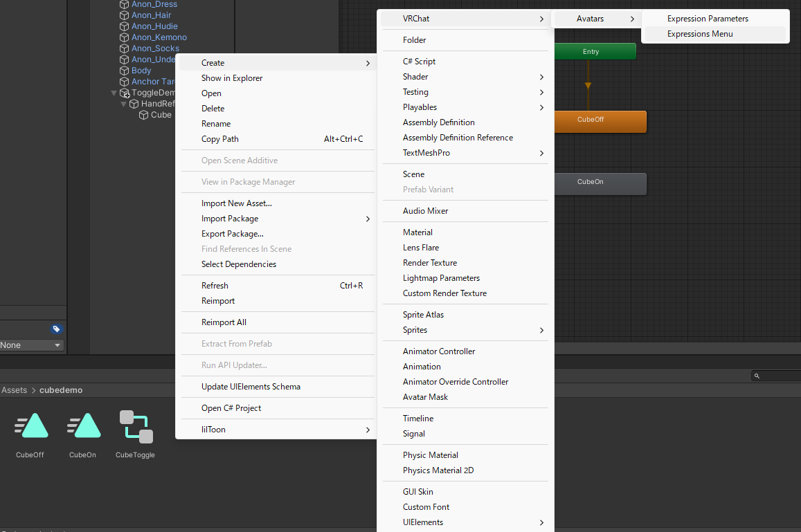Click Refresh in the context menu
The height and width of the screenshot is (532, 801).
[x=278, y=286]
